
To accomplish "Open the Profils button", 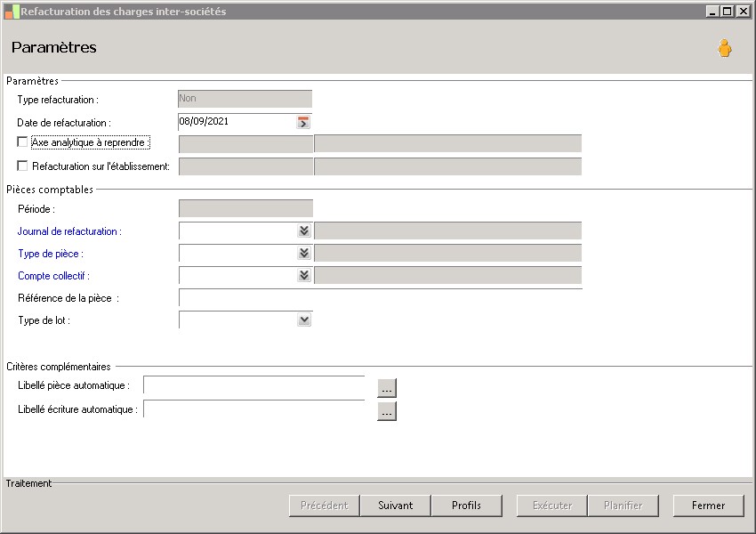I will point(466,506).
